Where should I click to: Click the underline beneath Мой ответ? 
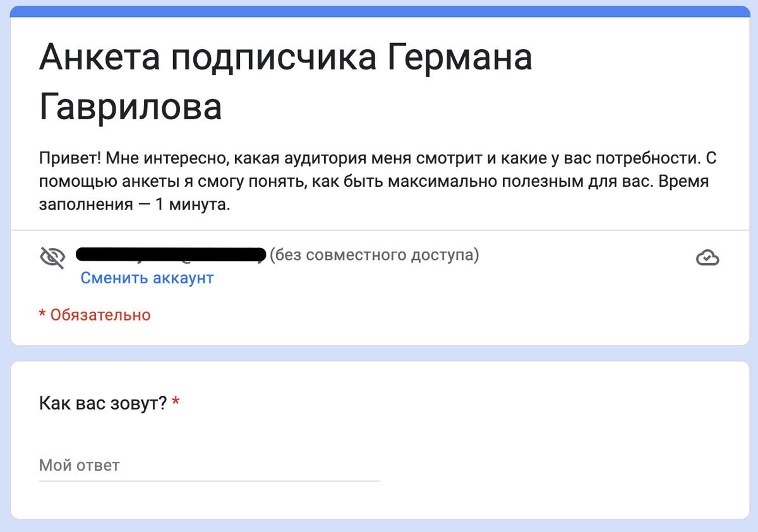[209, 481]
